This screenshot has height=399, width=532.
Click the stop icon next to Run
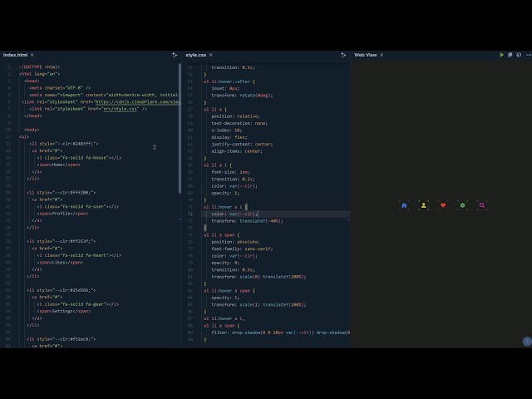510,55
